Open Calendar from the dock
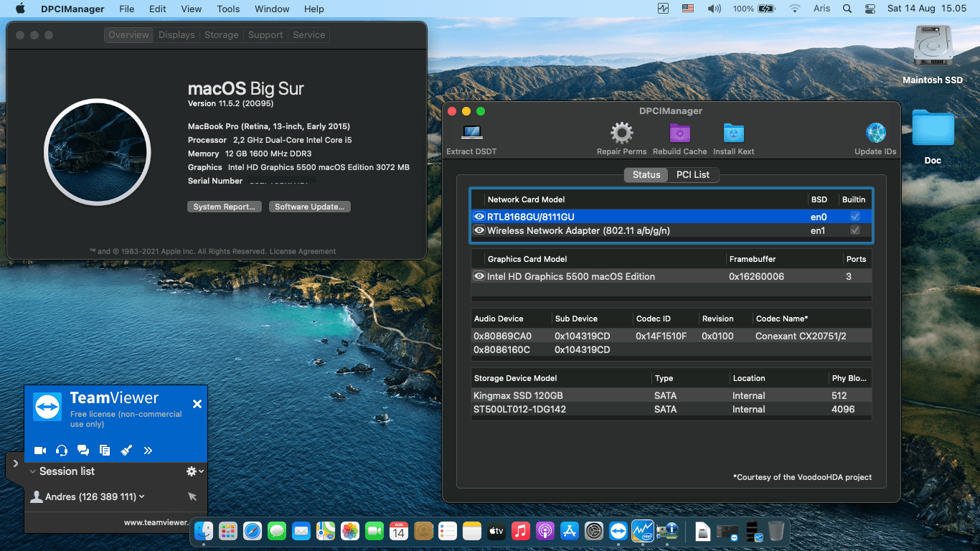 click(x=399, y=531)
